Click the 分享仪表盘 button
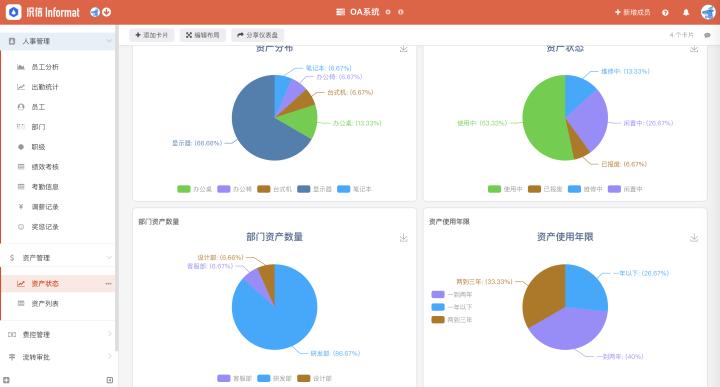This screenshot has height=387, width=720. (258, 35)
